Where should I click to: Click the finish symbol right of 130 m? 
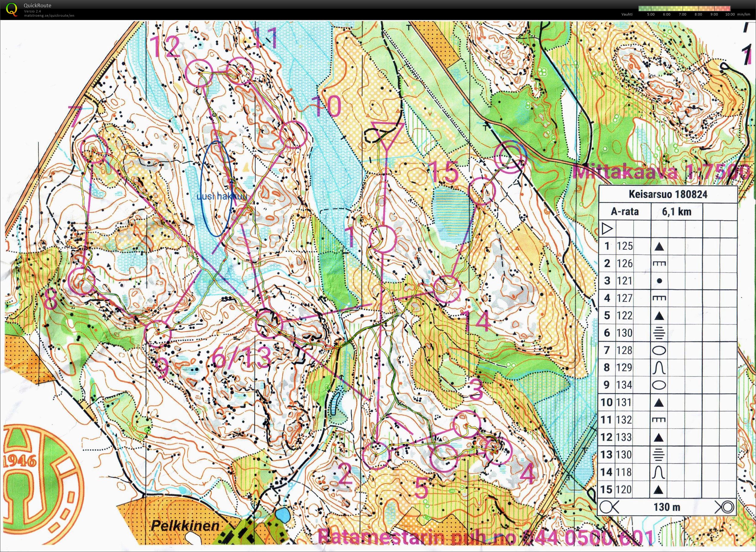[x=725, y=507]
